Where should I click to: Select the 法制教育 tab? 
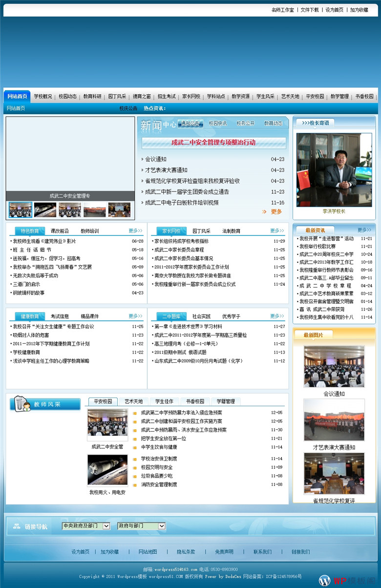(x=232, y=231)
